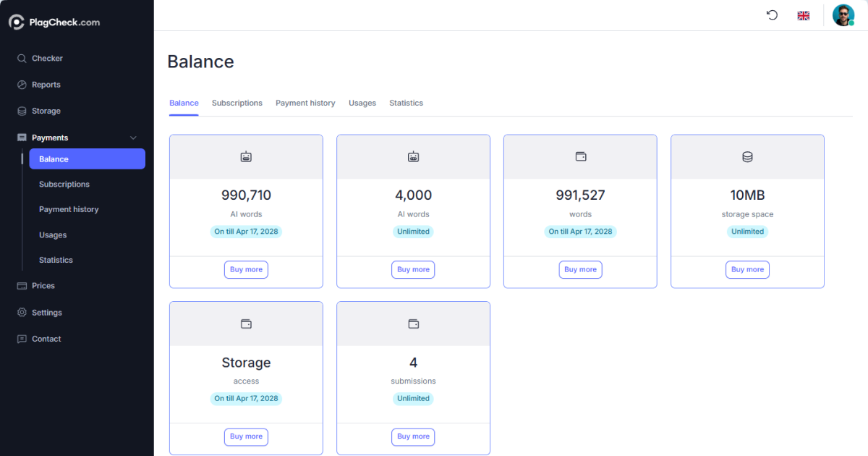Screen dimensions: 868x456
Task: Click the calculator icon on the AI words card
Action: click(x=246, y=156)
